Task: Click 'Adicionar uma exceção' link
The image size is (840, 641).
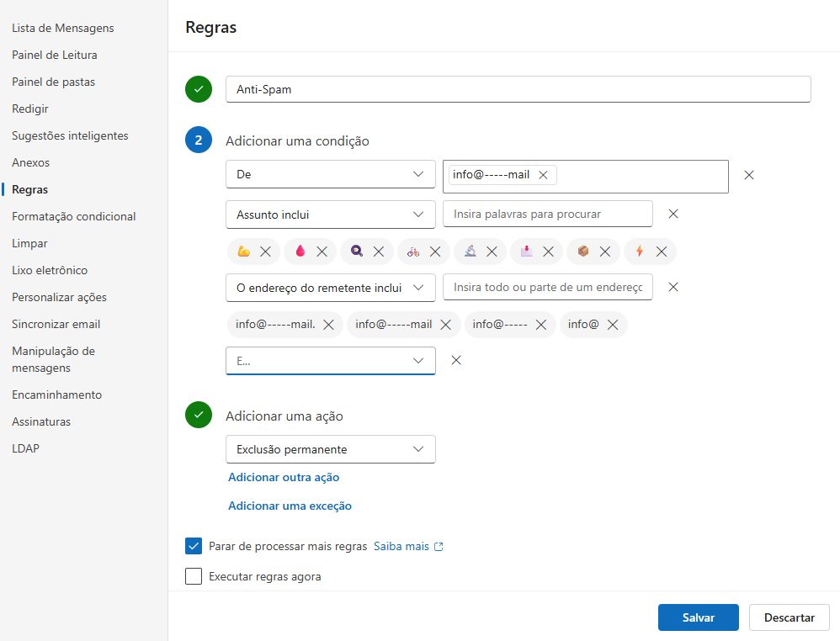Action: point(290,506)
